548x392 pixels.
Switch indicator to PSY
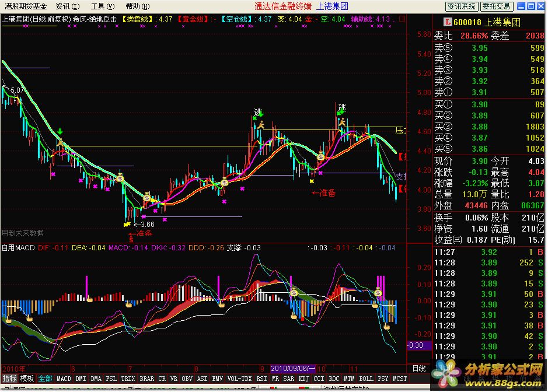[x=383, y=379]
